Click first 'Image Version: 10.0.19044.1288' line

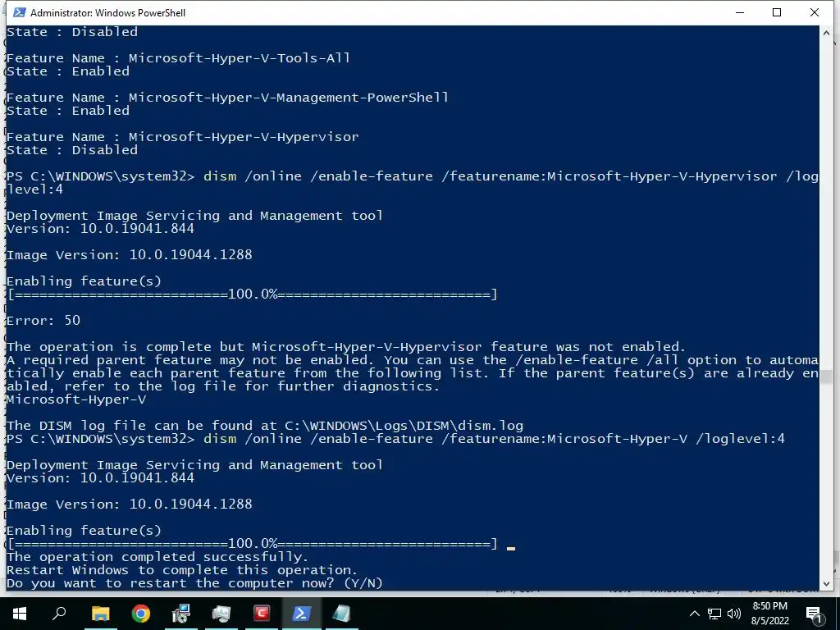(x=129, y=255)
